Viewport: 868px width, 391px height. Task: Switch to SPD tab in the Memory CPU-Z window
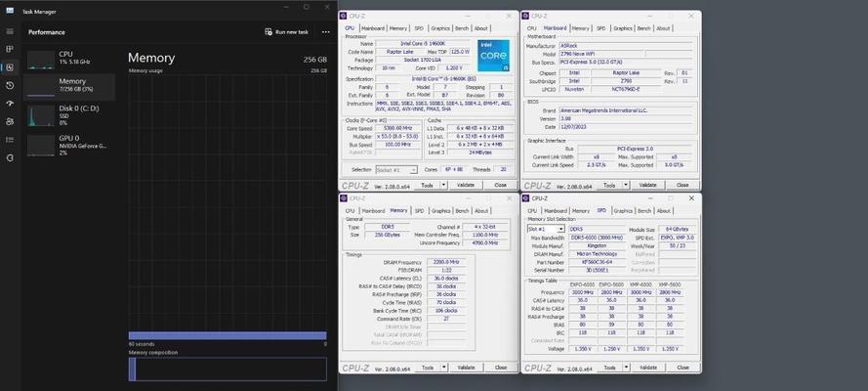point(419,211)
